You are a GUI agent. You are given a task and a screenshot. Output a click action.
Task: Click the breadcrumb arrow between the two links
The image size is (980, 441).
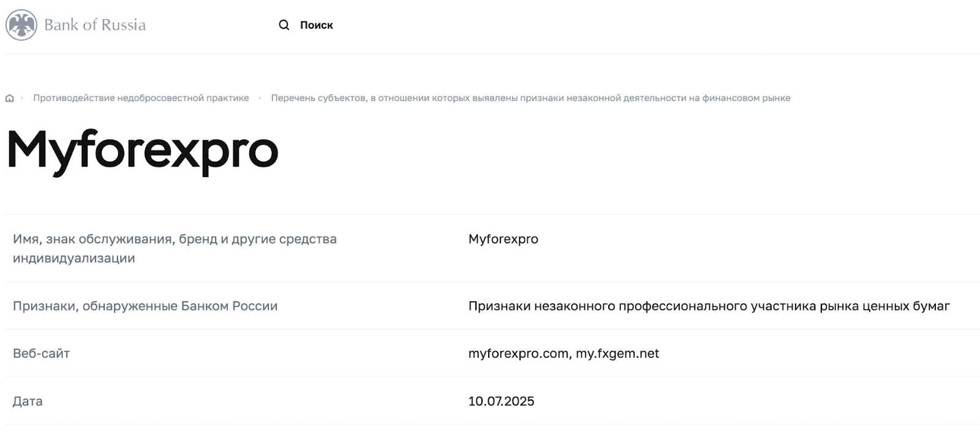(x=260, y=98)
